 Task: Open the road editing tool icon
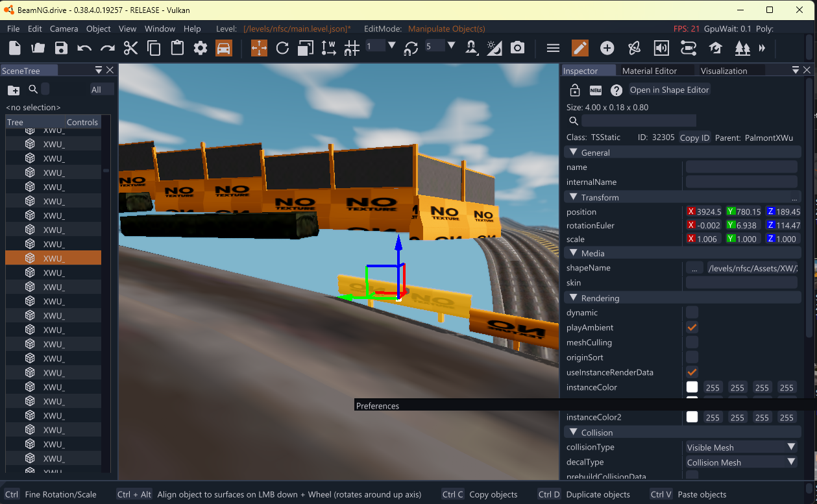tap(689, 48)
